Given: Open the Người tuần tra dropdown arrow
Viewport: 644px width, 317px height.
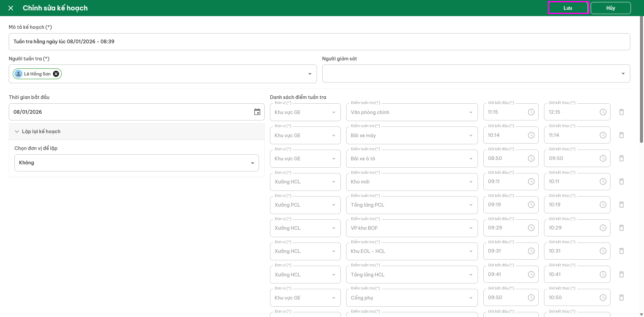Looking at the screenshot, I should [x=310, y=74].
